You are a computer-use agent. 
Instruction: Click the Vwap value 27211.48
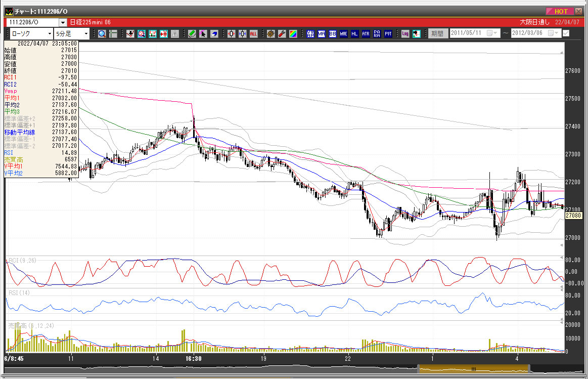65,91
